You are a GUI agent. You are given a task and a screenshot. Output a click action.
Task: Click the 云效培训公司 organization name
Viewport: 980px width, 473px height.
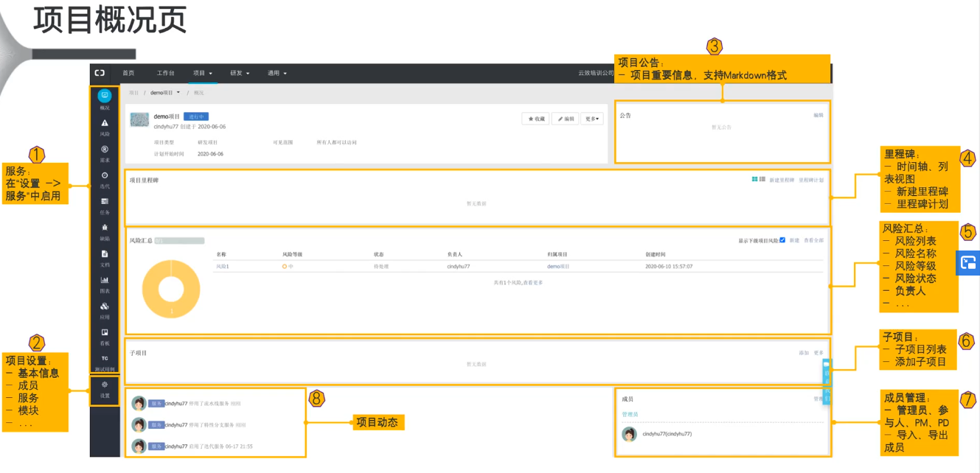click(x=597, y=73)
